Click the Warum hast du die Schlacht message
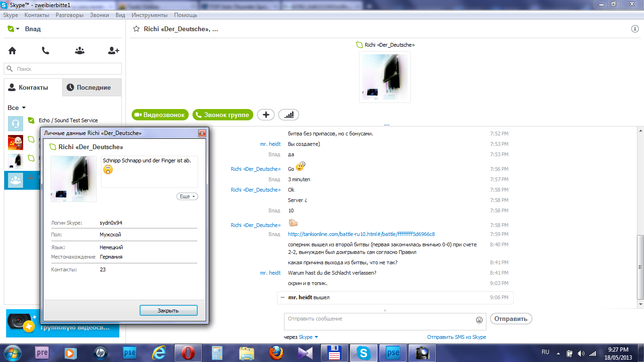The height and width of the screenshot is (362, 644). pos(332,273)
